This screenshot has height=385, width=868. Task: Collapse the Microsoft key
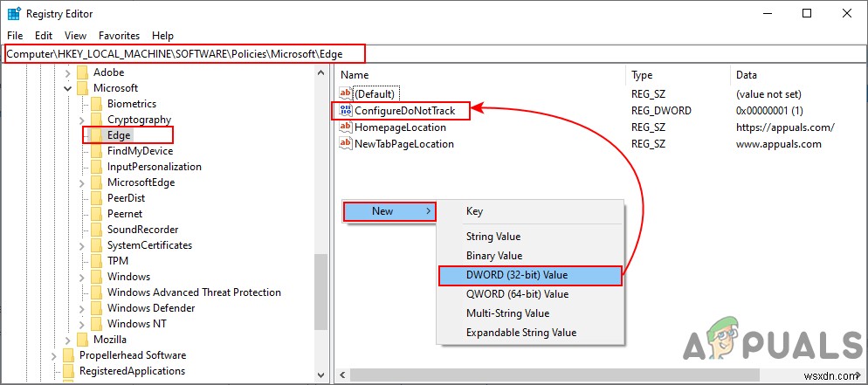point(67,88)
